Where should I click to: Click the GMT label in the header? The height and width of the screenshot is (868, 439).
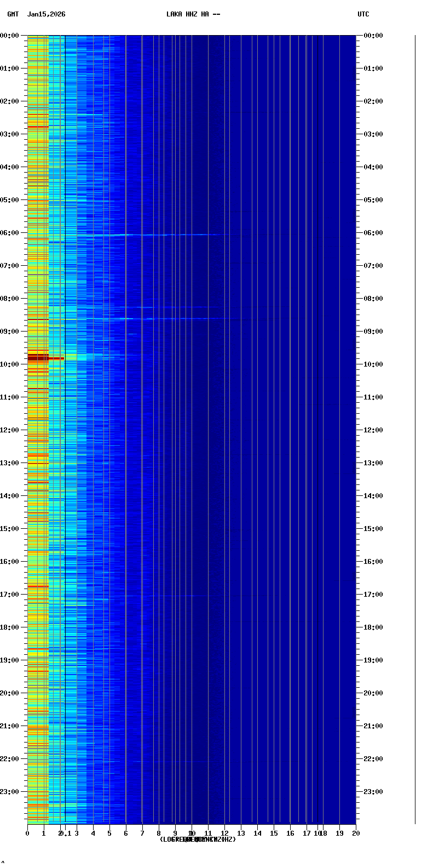(13, 14)
